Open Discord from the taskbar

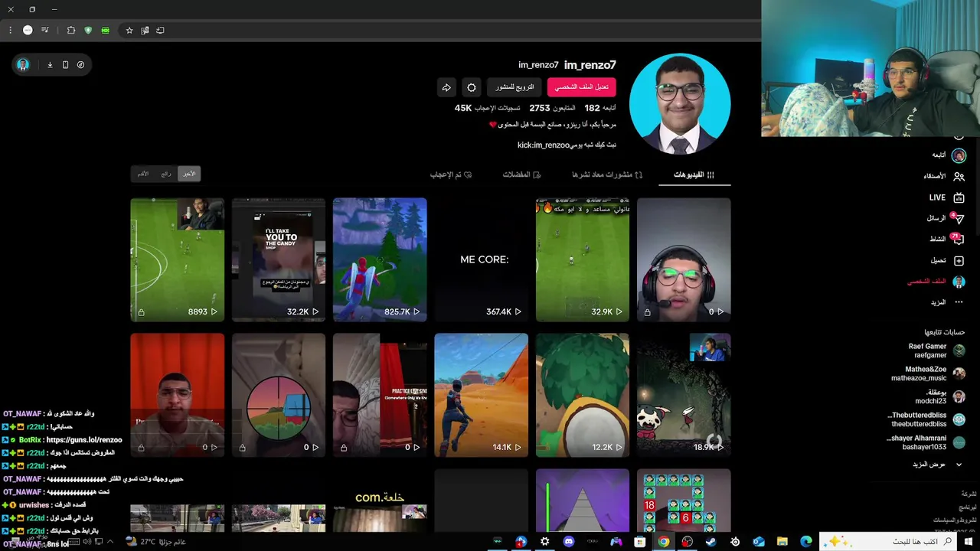pyautogui.click(x=569, y=542)
